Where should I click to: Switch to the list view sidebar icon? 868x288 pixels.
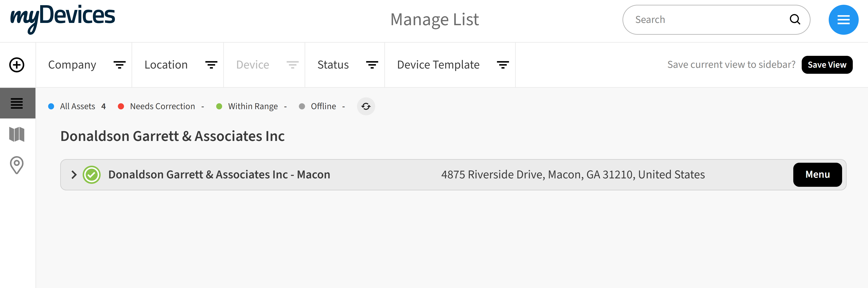pyautogui.click(x=17, y=103)
